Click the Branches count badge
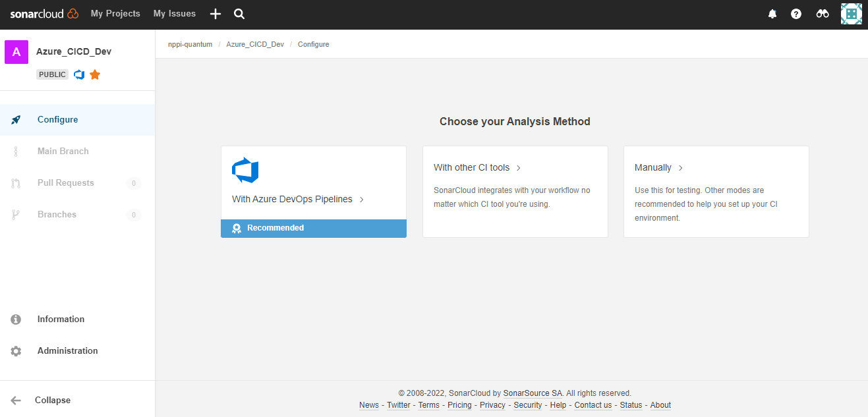 (134, 215)
